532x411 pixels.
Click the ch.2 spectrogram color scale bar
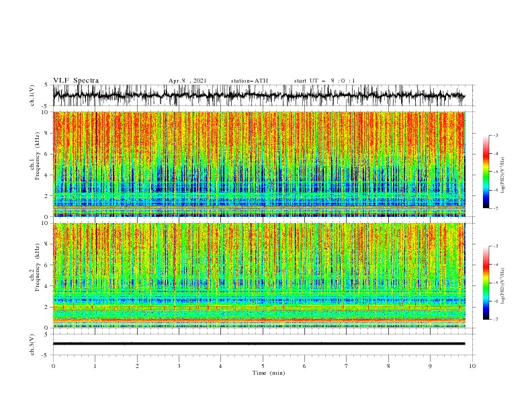click(x=486, y=283)
